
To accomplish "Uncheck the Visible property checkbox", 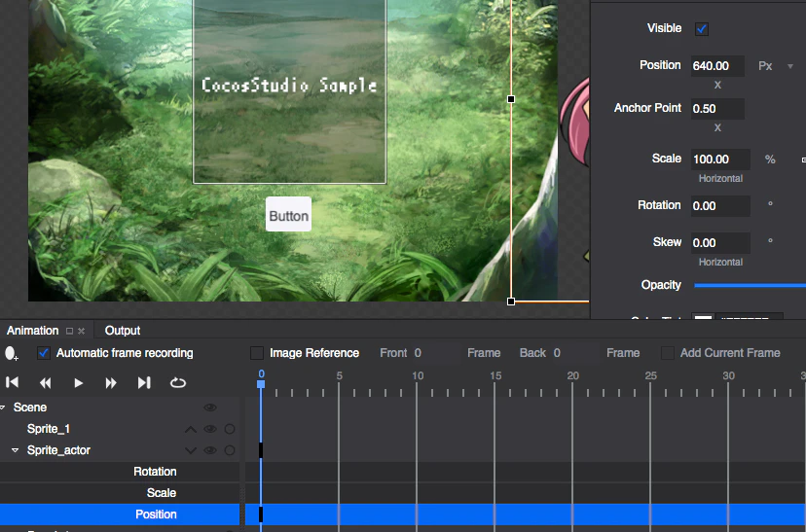I will point(702,29).
